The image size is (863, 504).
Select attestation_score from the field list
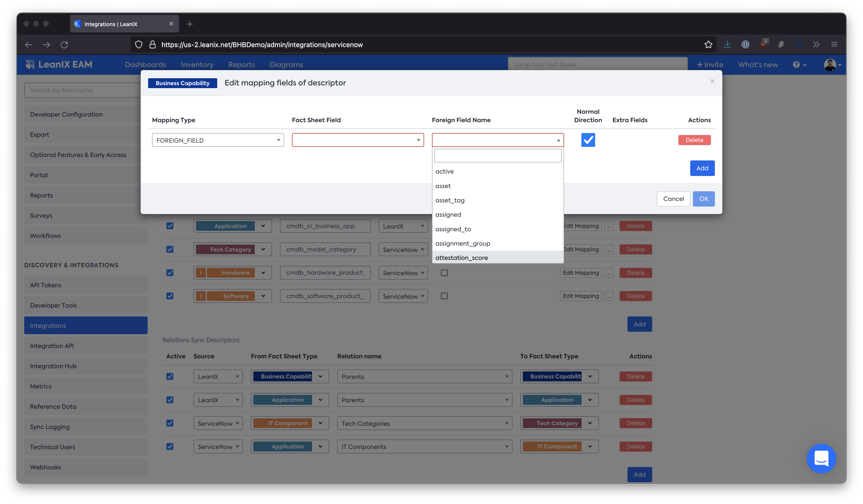click(x=462, y=257)
